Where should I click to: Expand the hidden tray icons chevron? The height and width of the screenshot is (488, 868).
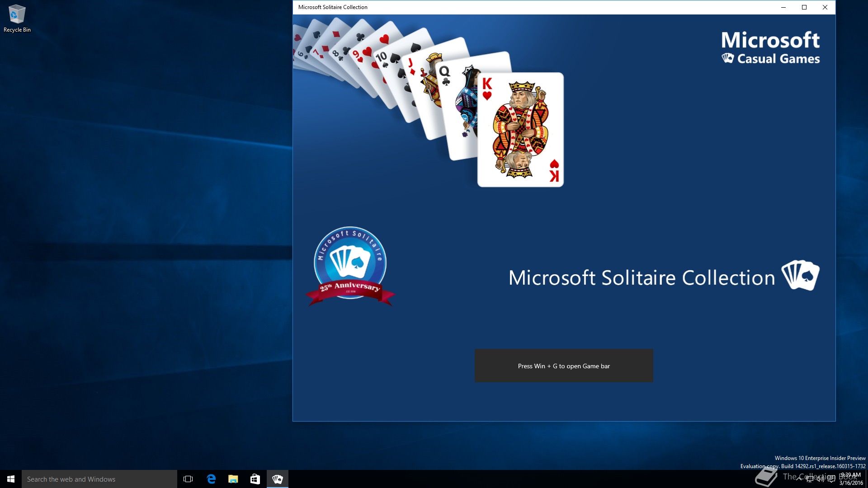click(799, 479)
